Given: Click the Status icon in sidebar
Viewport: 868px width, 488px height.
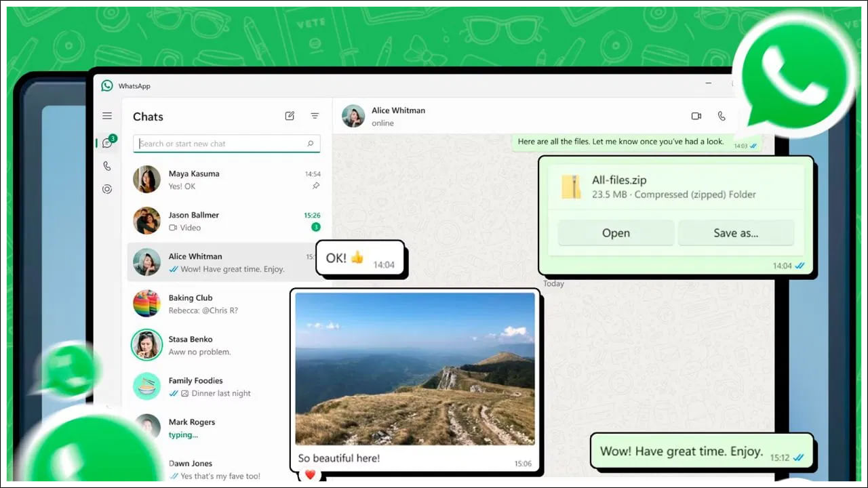Looking at the screenshot, I should (106, 189).
